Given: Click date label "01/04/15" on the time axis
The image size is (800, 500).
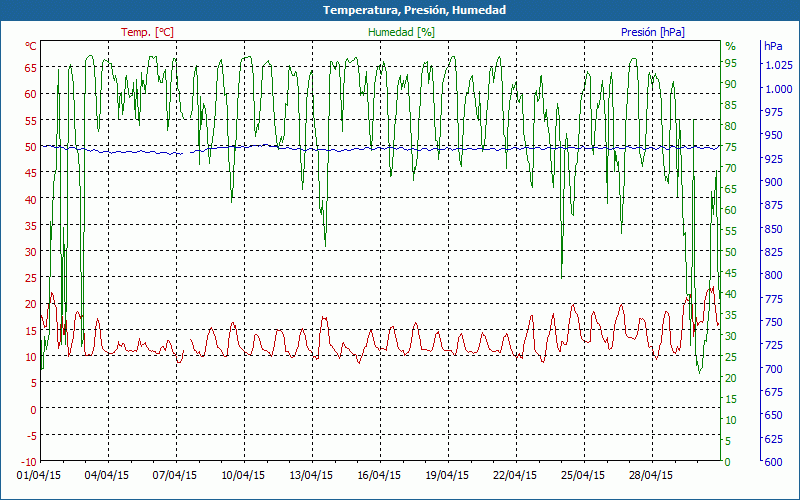Looking at the screenshot, I should tap(39, 475).
